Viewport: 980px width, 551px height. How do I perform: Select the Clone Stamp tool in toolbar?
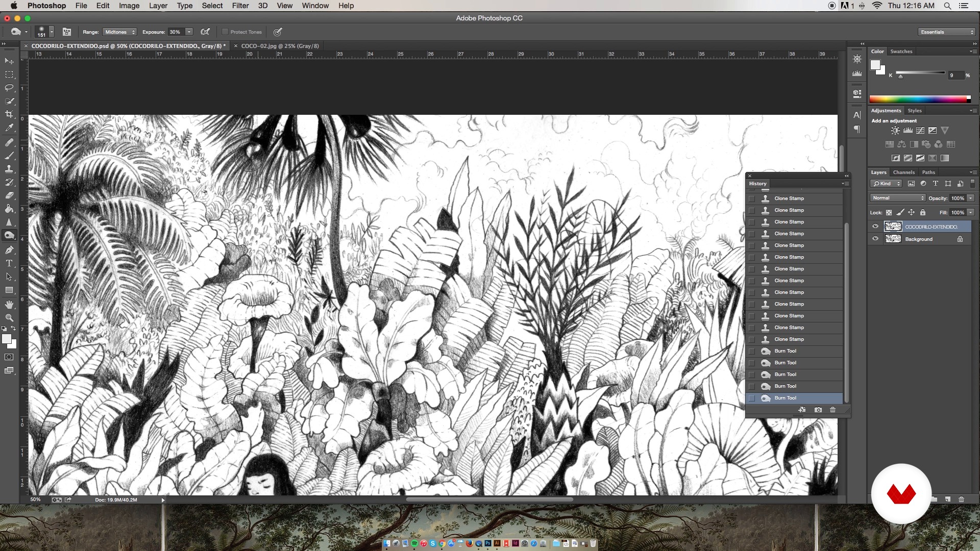[9, 169]
